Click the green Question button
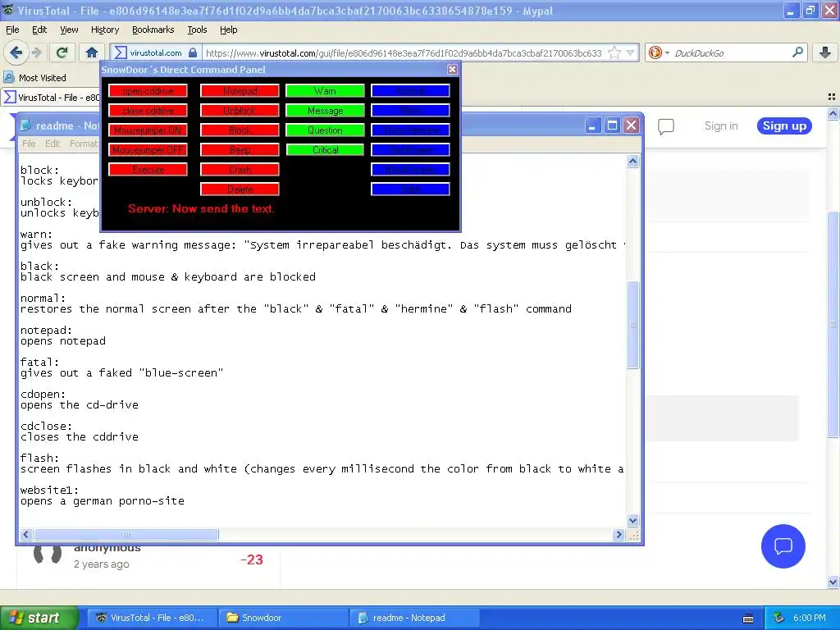Image resolution: width=840 pixels, height=630 pixels. click(325, 130)
